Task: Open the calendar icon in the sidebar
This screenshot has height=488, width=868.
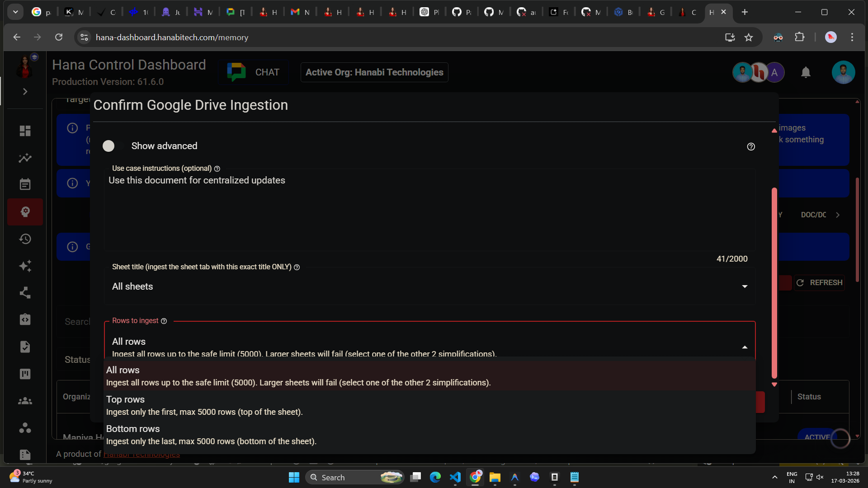Action: (25, 184)
